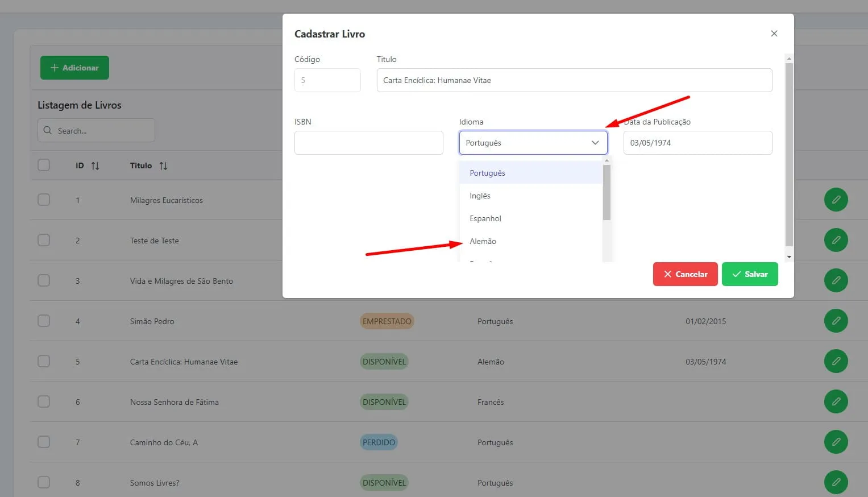Viewport: 868px width, 497px height.
Task: Click the edit pencil icon for Milagres Eucarísticos
Action: point(836,200)
